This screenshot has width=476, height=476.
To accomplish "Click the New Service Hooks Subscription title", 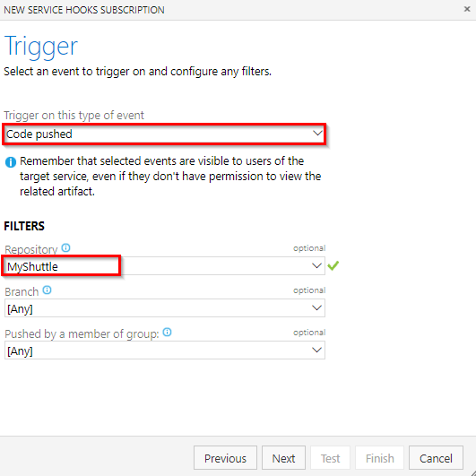I will pos(84,10).
